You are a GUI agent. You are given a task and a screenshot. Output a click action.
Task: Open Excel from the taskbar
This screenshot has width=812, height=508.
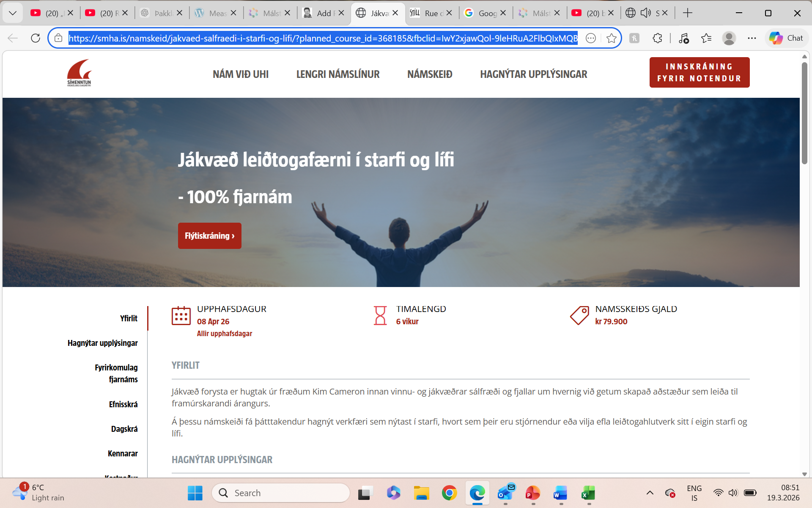tap(588, 493)
